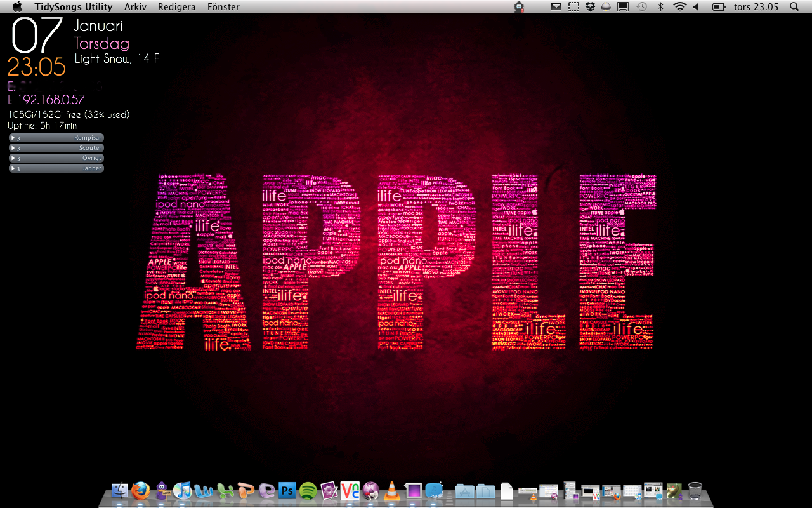Open purple screen frame app in Dock
The image size is (812, 508).
tap(413, 490)
